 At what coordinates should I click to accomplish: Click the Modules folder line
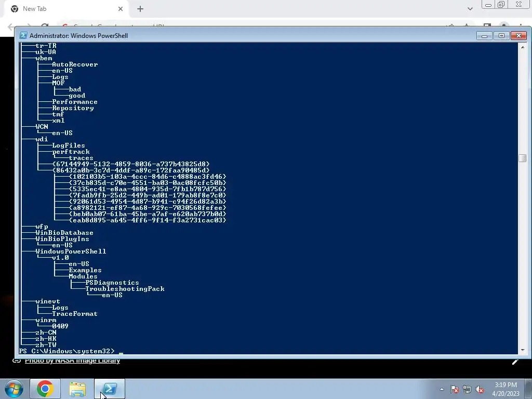click(83, 276)
